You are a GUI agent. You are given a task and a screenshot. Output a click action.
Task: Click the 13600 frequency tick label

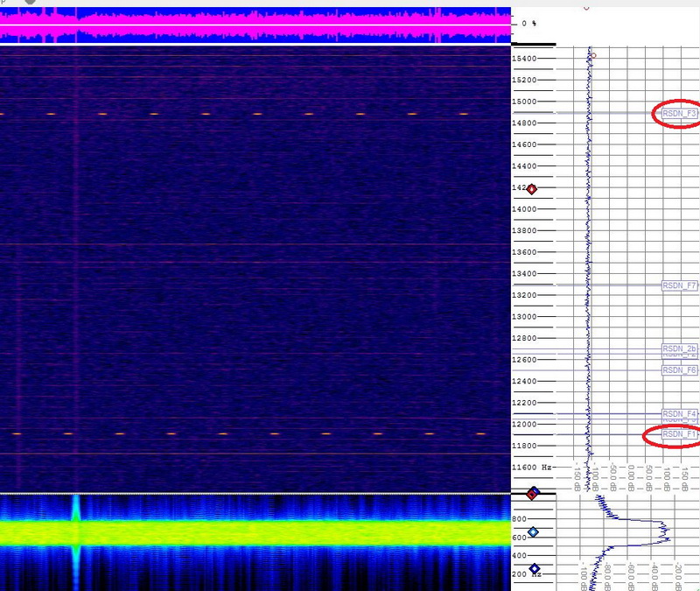tap(524, 252)
